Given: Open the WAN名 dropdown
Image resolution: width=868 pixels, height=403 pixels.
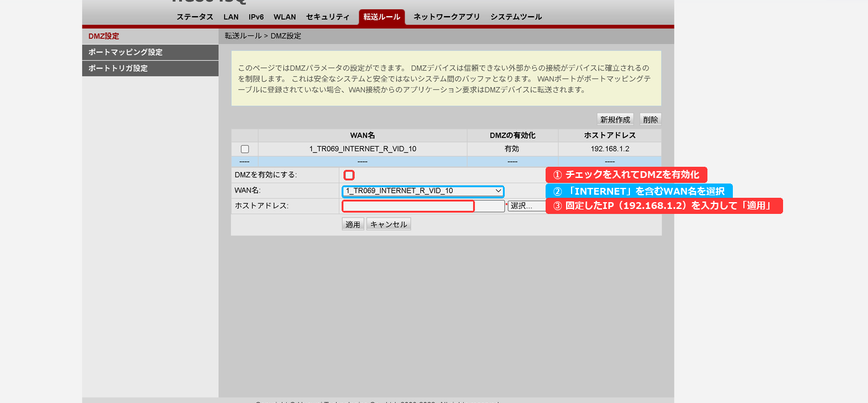Looking at the screenshot, I should [423, 191].
